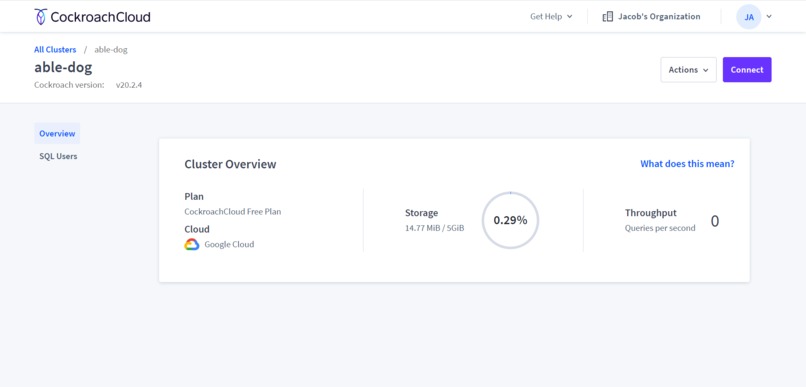Select the Overview sidebar tab

point(57,133)
